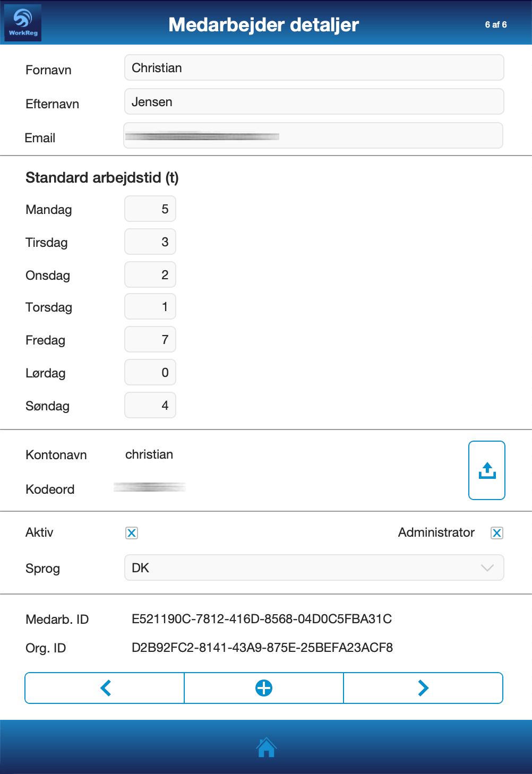Viewport: 532px width, 774px height.
Task: Edit the Mandag hours field
Action: 150,209
